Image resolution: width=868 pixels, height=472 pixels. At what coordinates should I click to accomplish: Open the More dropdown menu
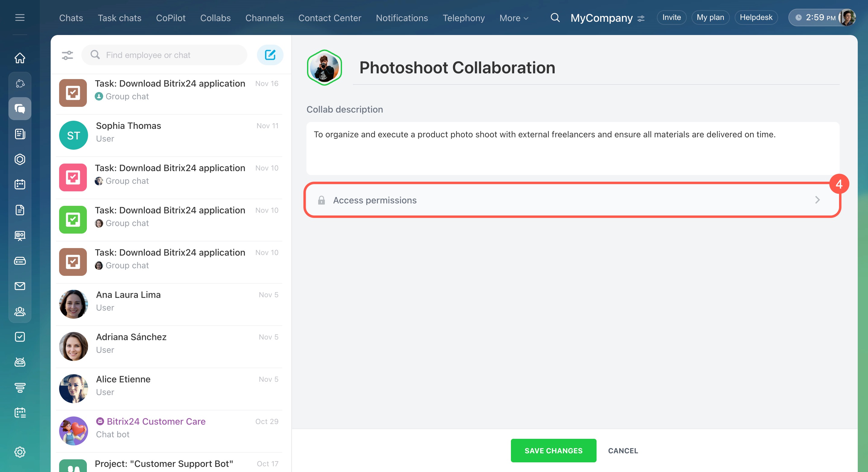coord(514,18)
